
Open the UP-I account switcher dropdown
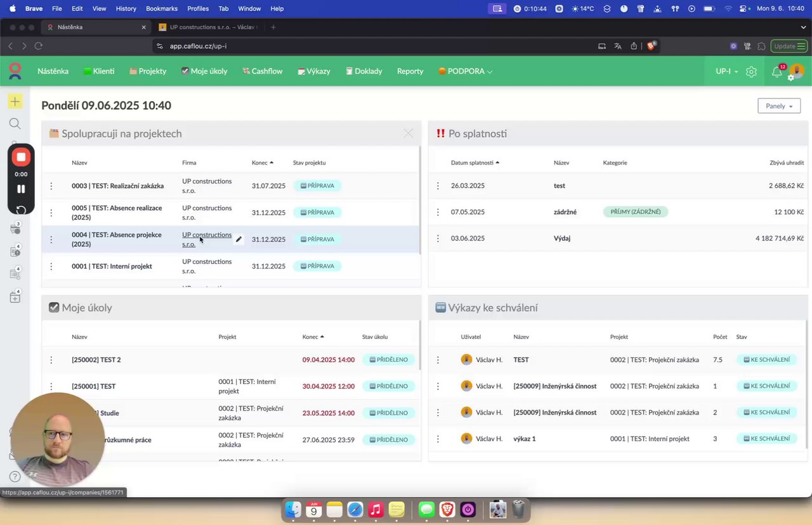pos(727,72)
